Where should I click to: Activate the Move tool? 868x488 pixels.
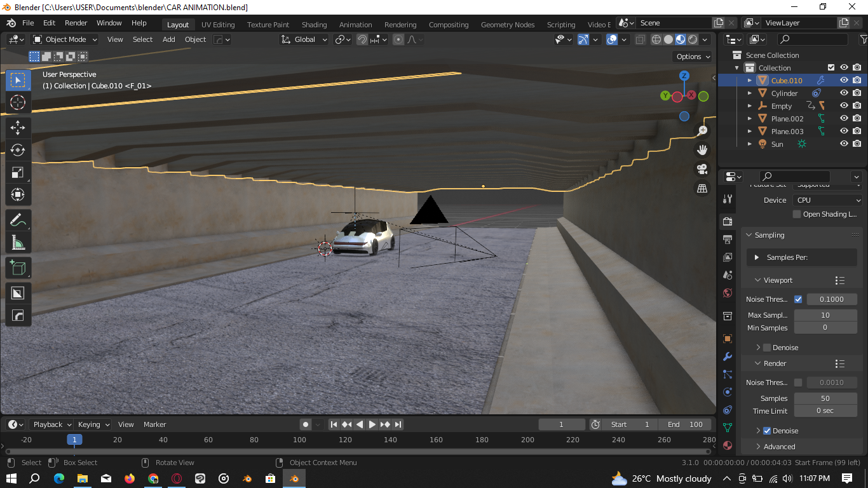pos(18,127)
